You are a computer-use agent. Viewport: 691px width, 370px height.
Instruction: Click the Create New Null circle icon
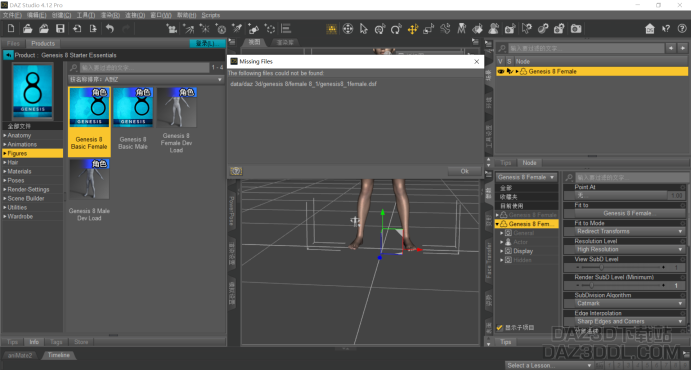pyautogui.click(x=270, y=29)
